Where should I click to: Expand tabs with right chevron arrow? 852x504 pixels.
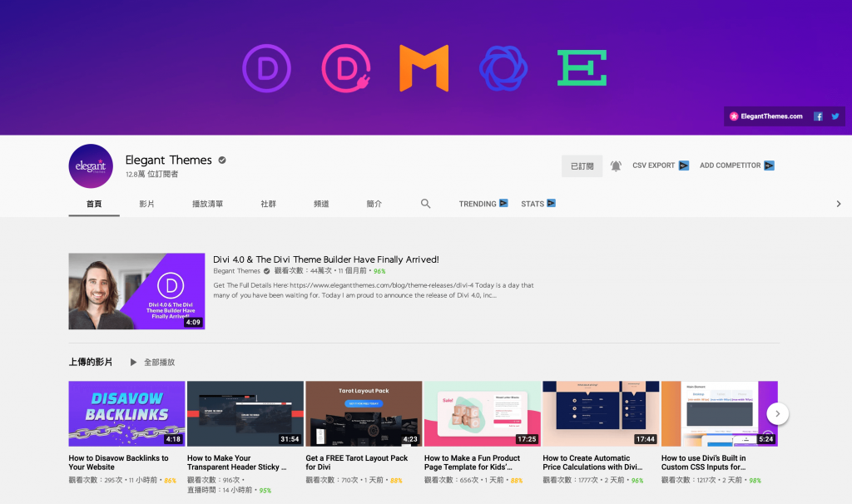839,204
